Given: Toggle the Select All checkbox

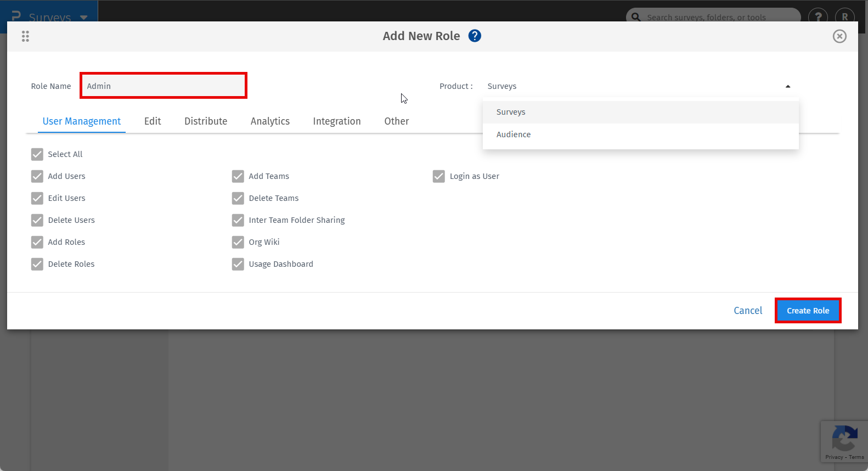Looking at the screenshot, I should tap(37, 154).
